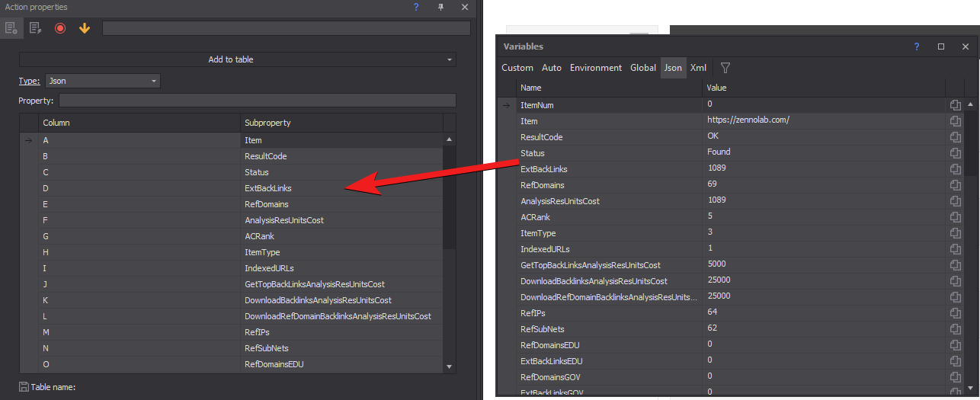The width and height of the screenshot is (980, 400).
Task: Select the ItemType subproperty in row H
Action: pyautogui.click(x=341, y=252)
